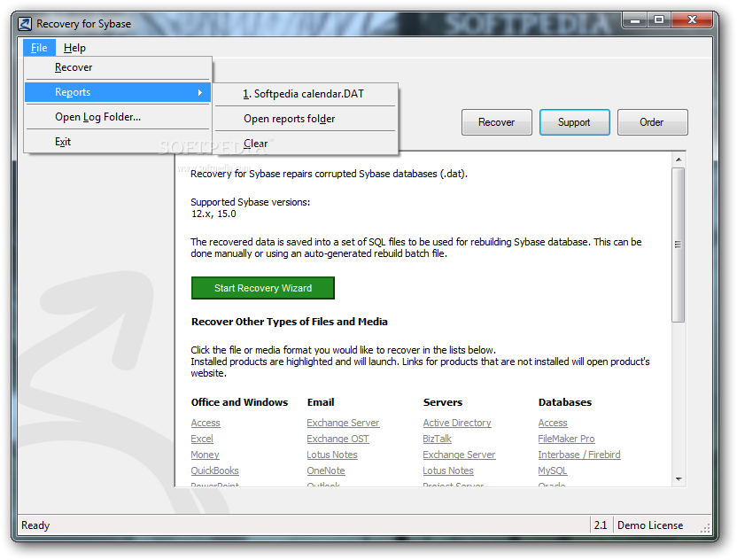Select Clear in the Reports submenu
Image resolution: width=737 pixels, height=560 pixels.
[x=305, y=143]
